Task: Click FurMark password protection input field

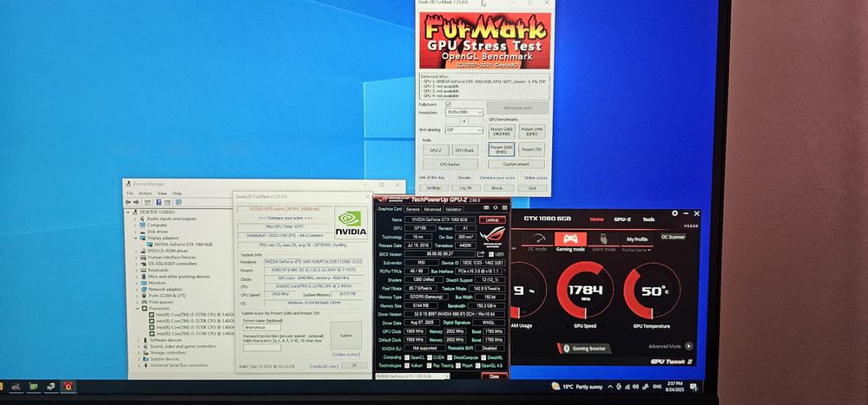Action: pos(262,348)
